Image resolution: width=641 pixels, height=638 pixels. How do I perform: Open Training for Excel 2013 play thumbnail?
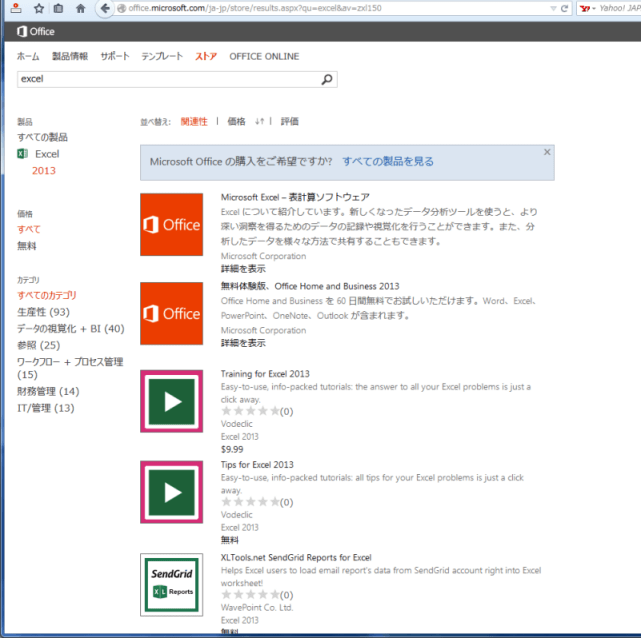coord(171,401)
